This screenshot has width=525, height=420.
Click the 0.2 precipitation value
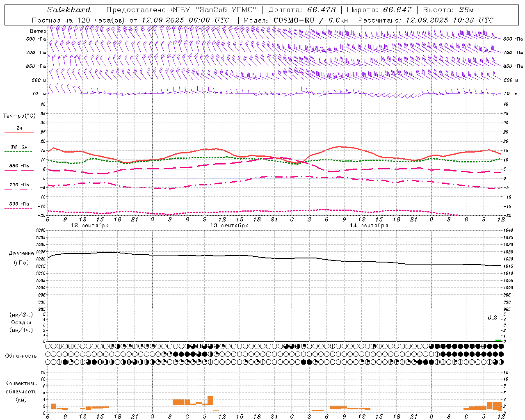[492, 318]
